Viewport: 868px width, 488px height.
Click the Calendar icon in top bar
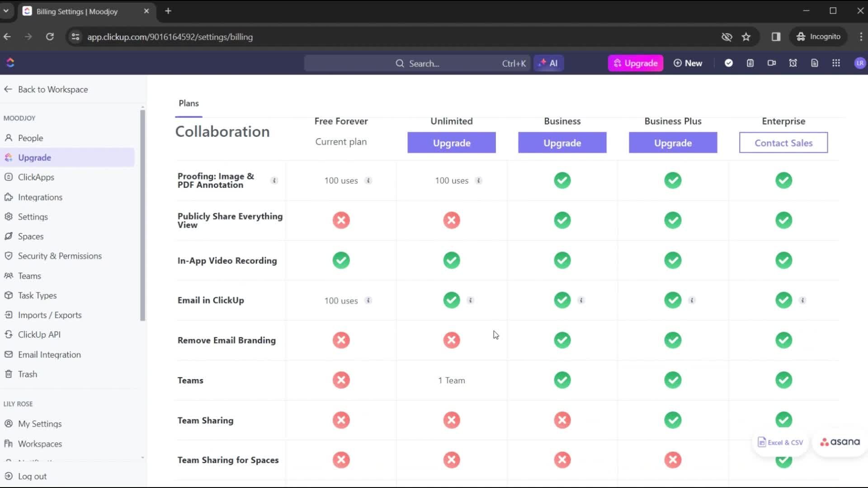point(750,62)
